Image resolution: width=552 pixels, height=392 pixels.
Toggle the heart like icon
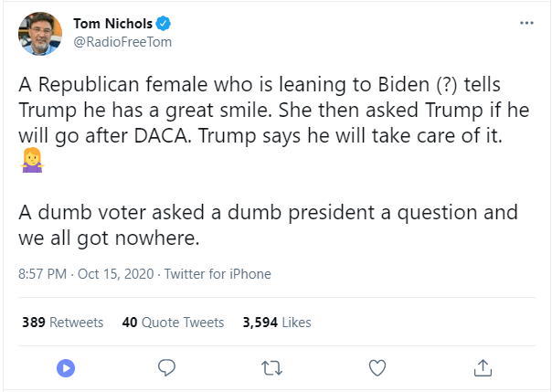click(377, 367)
